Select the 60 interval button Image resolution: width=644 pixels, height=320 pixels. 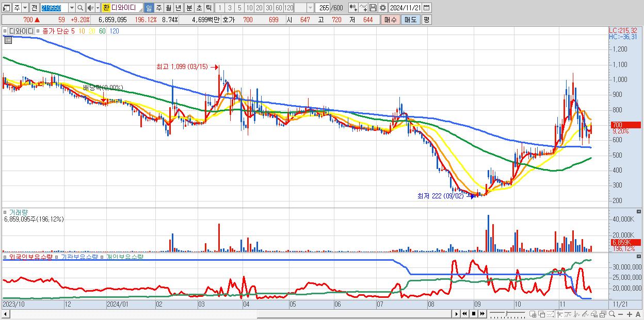[279, 8]
